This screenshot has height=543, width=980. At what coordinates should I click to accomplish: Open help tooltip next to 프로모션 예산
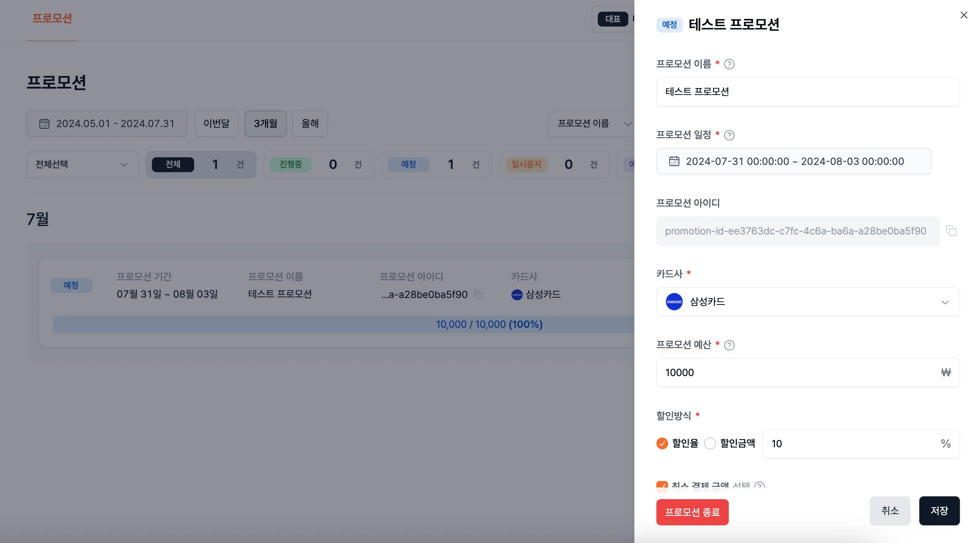(x=729, y=345)
